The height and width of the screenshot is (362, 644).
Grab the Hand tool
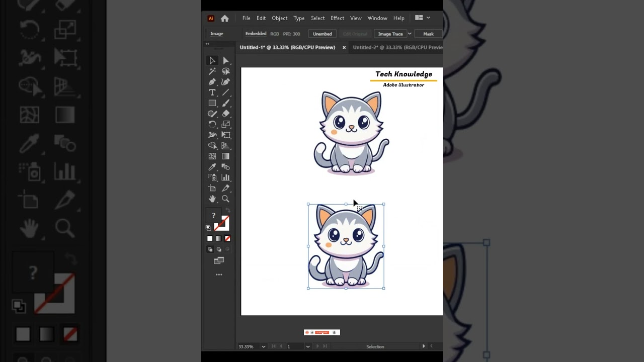212,199
